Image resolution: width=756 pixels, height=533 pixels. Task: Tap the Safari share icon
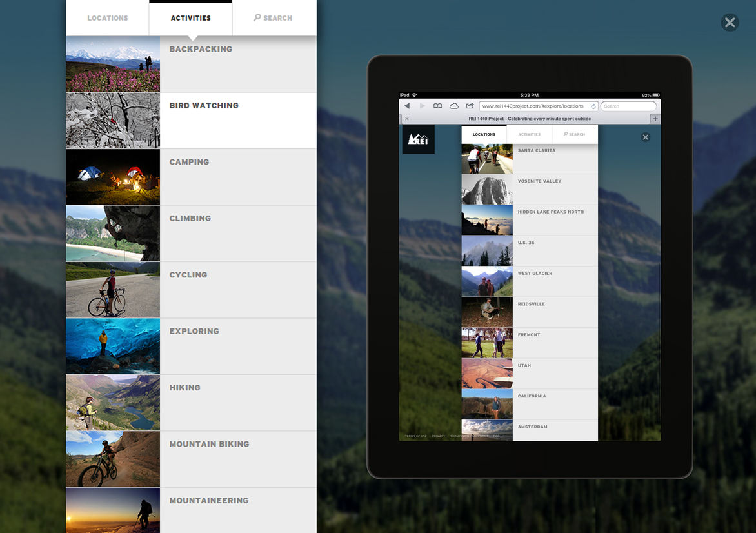coord(470,106)
